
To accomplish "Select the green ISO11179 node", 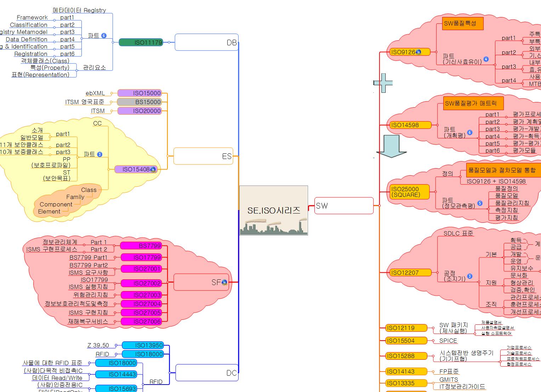I will tap(141, 42).
